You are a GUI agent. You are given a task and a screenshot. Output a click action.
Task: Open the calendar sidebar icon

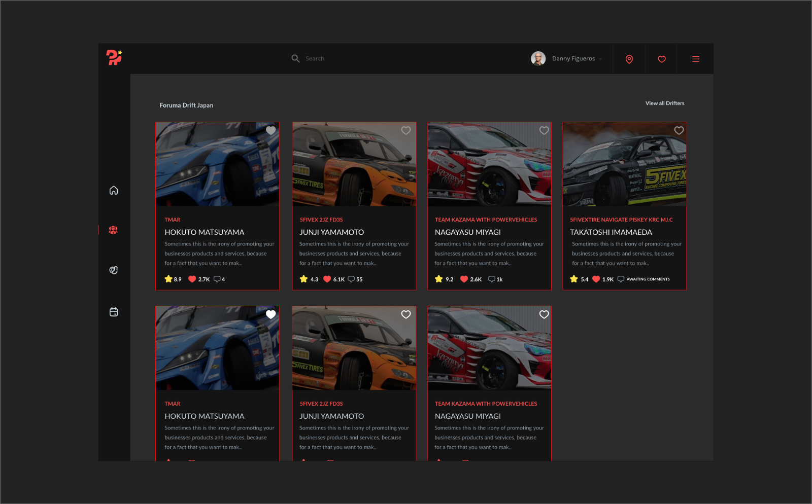114,312
